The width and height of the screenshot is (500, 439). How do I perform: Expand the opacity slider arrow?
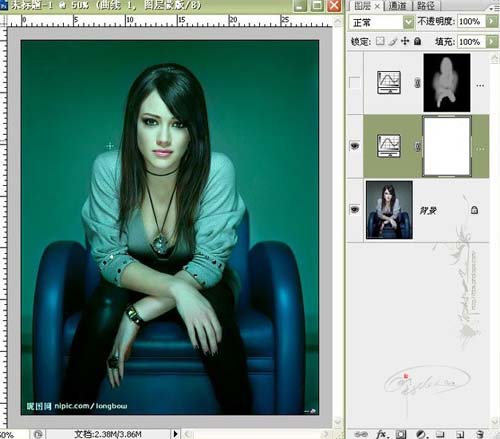tap(491, 21)
